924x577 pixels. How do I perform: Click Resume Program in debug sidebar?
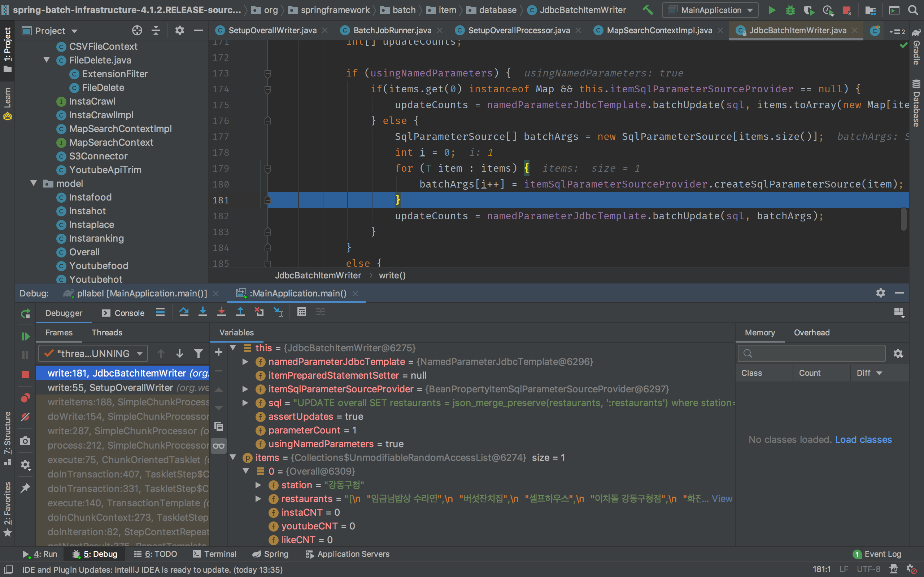(x=25, y=336)
